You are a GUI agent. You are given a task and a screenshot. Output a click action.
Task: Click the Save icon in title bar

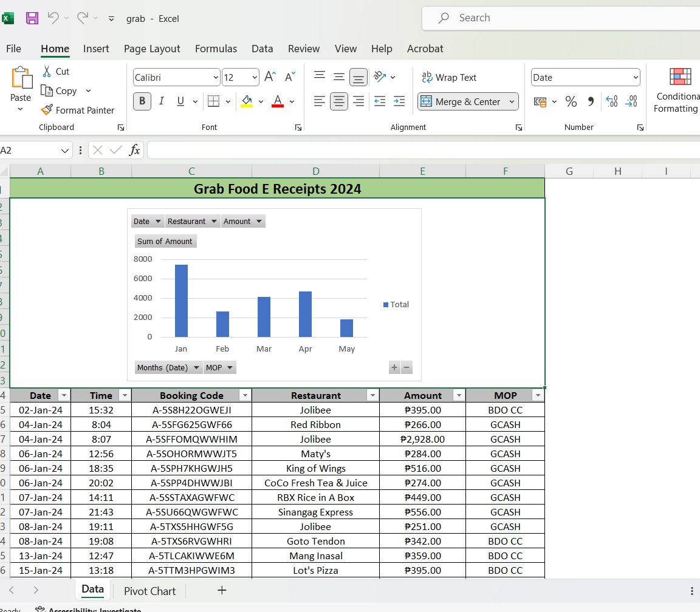pos(32,18)
